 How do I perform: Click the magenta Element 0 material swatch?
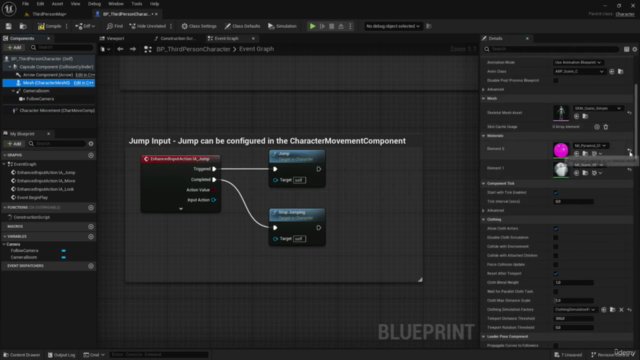tap(561, 150)
